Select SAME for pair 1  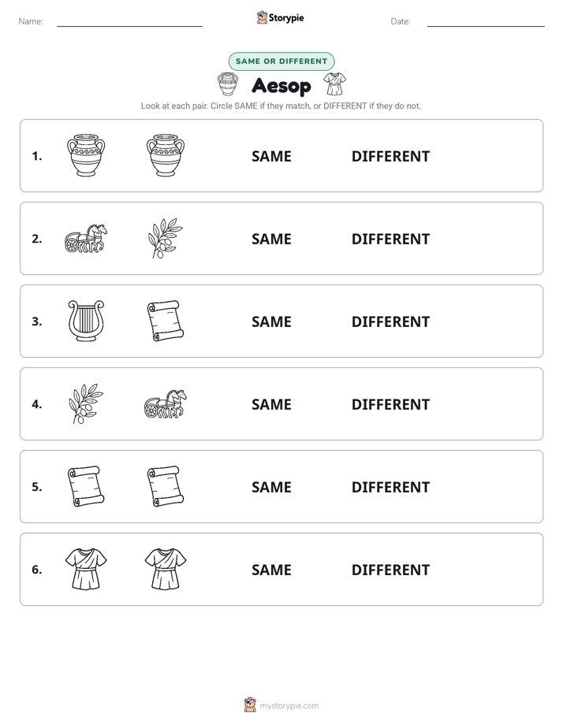point(271,157)
